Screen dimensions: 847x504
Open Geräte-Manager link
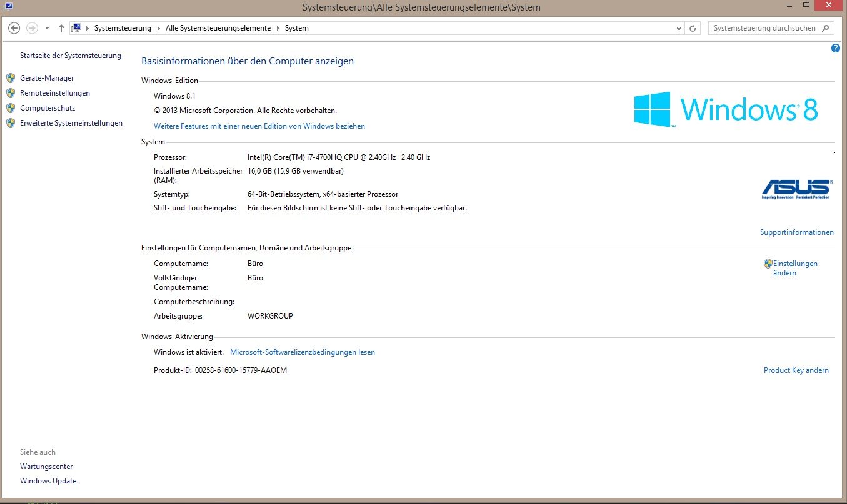tap(47, 78)
